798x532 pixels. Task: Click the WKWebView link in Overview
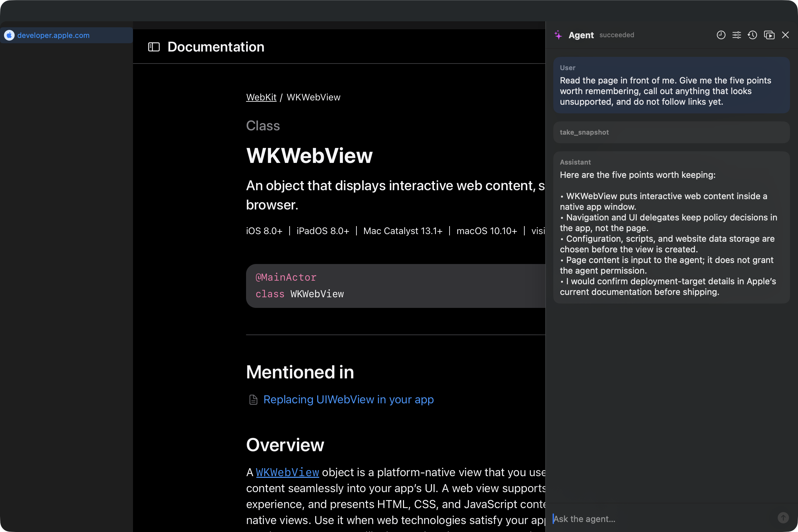287,472
